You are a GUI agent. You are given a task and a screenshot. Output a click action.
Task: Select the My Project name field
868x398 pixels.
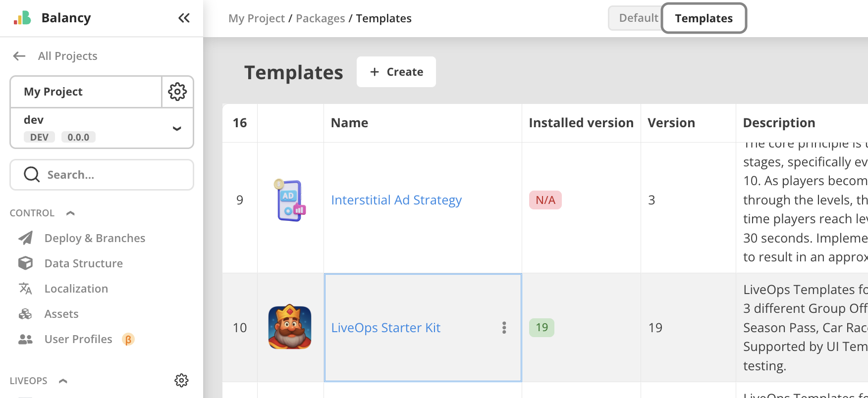tap(86, 92)
